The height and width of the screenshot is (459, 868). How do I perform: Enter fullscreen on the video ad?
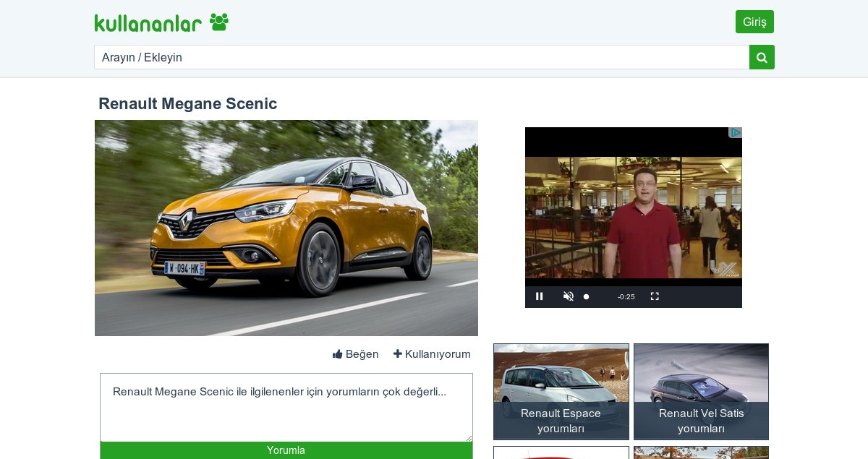(655, 296)
